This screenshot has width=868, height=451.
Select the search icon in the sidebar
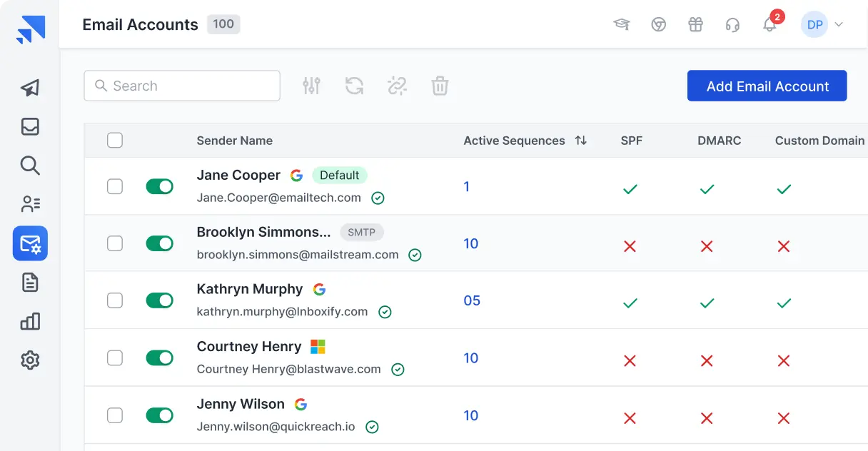(29, 165)
